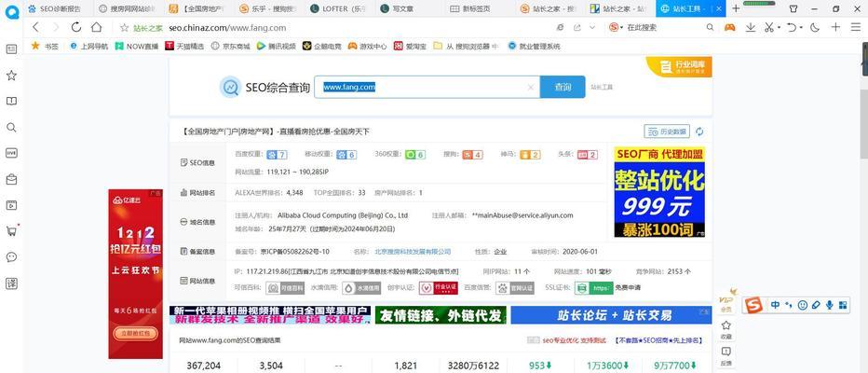Image resolution: width=868 pixels, height=373 pixels.
Task: Open the 京东商城 bookmark
Action: point(230,46)
